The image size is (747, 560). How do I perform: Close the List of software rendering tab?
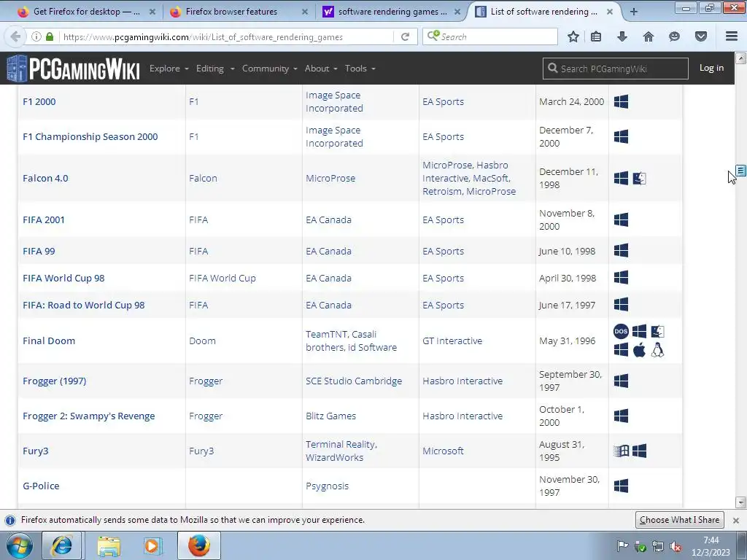[x=610, y=12]
